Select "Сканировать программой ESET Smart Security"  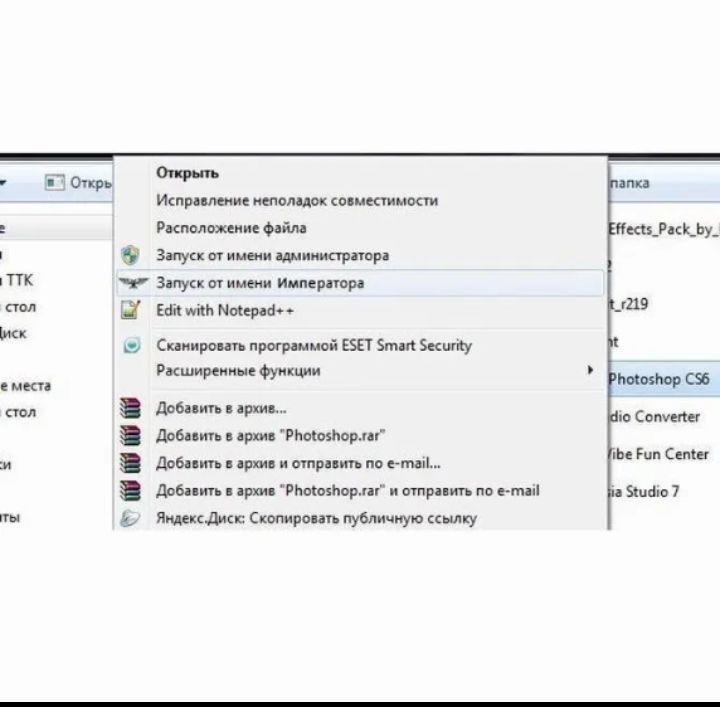click(x=313, y=345)
